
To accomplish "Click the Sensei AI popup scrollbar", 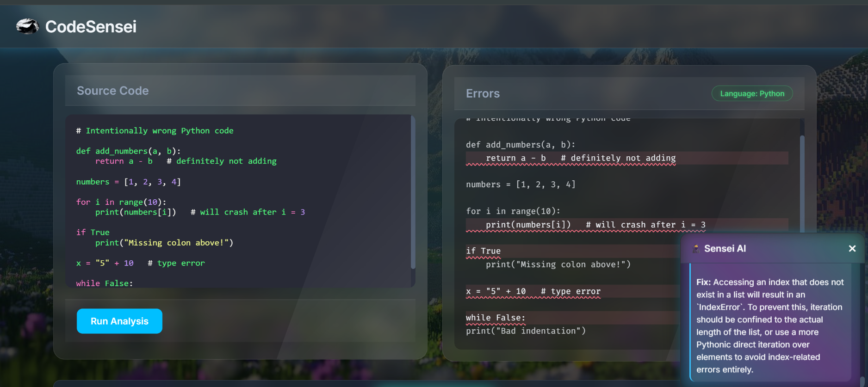I will [x=862, y=381].
